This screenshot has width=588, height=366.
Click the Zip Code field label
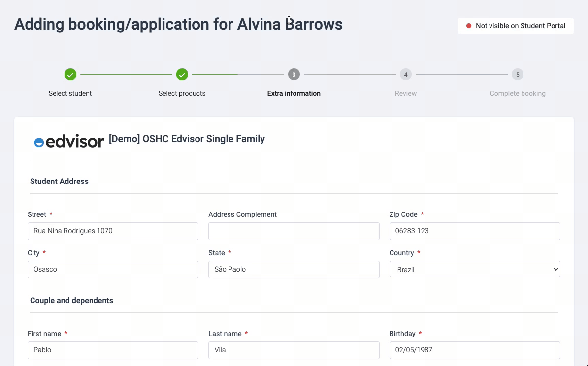pyautogui.click(x=403, y=214)
